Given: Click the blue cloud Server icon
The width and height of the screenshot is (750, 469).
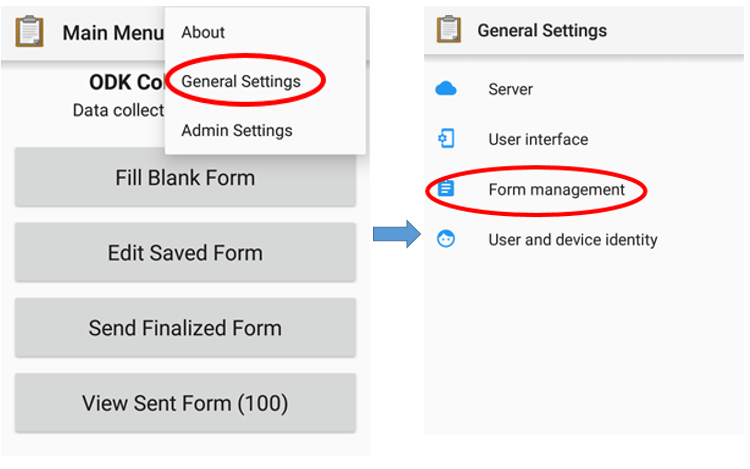Looking at the screenshot, I should pyautogui.click(x=446, y=89).
